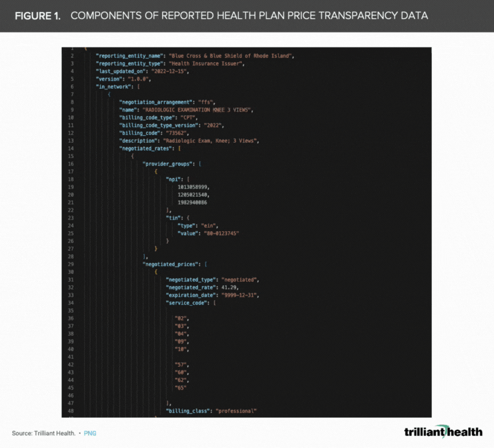Select the 'ffs' value
The height and width of the screenshot is (448, 494).
205,102
